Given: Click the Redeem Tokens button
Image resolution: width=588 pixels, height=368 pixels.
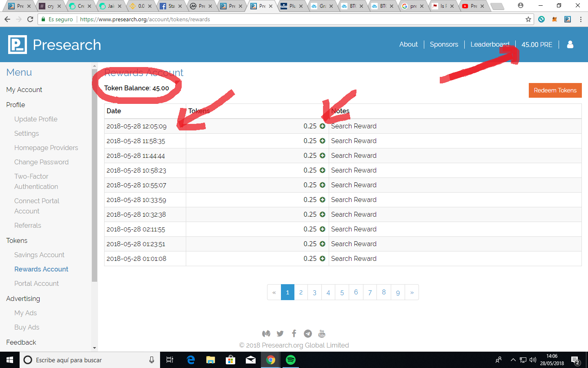Looking at the screenshot, I should tap(555, 90).
